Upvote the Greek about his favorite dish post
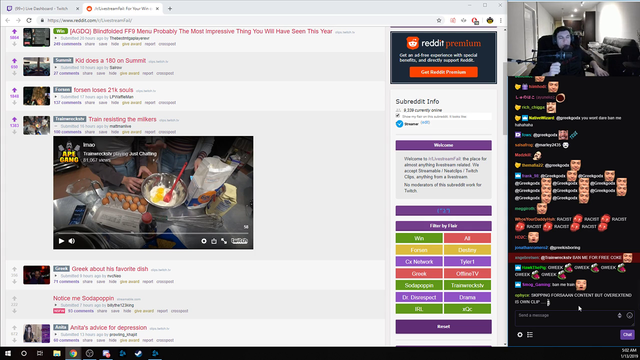Viewport: 640px width, 360px height. 14,269
